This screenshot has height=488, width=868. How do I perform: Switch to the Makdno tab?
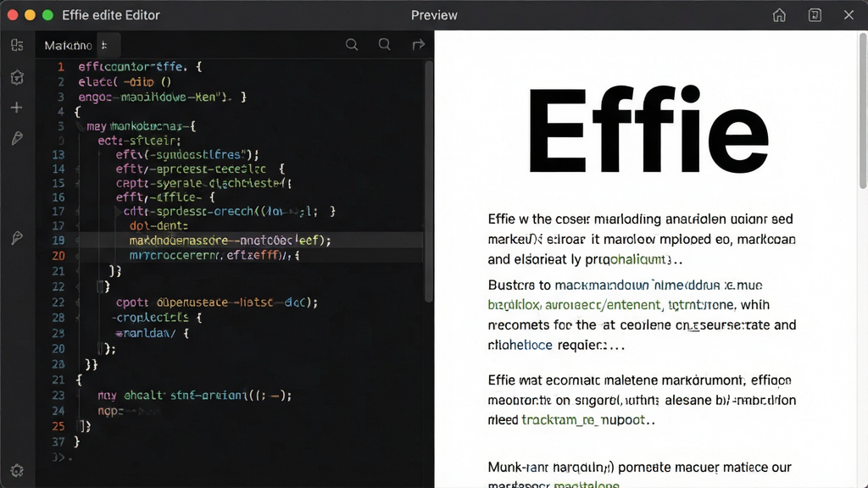68,46
